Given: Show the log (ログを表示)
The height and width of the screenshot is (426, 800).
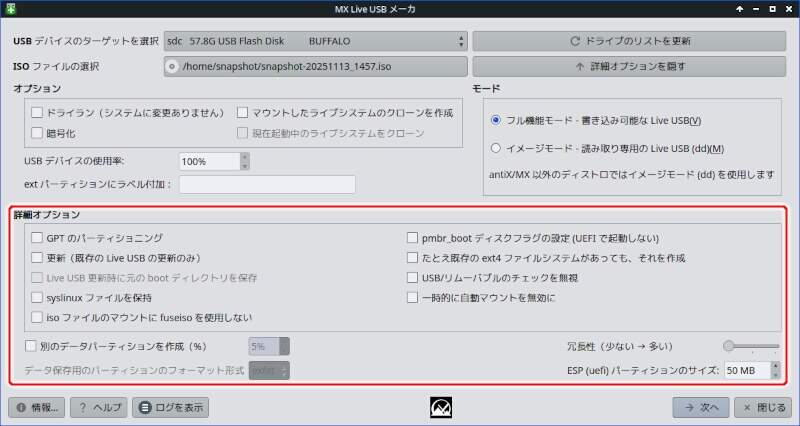Looking at the screenshot, I should click(x=170, y=407).
